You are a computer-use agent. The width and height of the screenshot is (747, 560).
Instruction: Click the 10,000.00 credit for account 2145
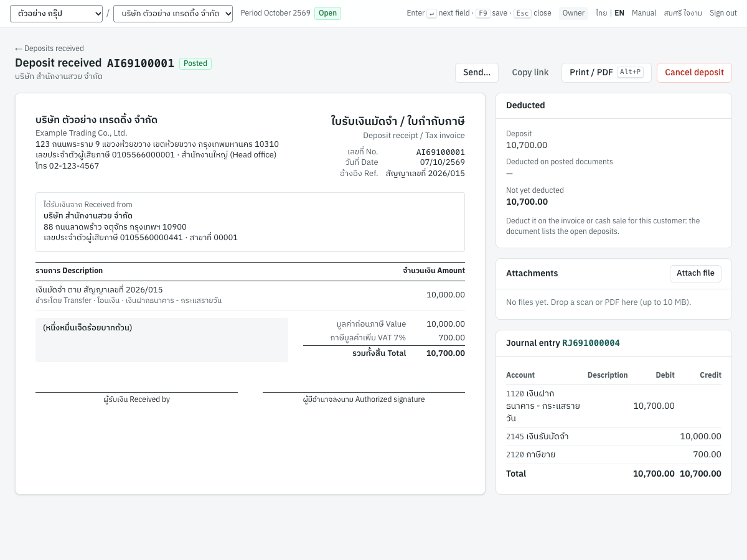pyautogui.click(x=700, y=437)
